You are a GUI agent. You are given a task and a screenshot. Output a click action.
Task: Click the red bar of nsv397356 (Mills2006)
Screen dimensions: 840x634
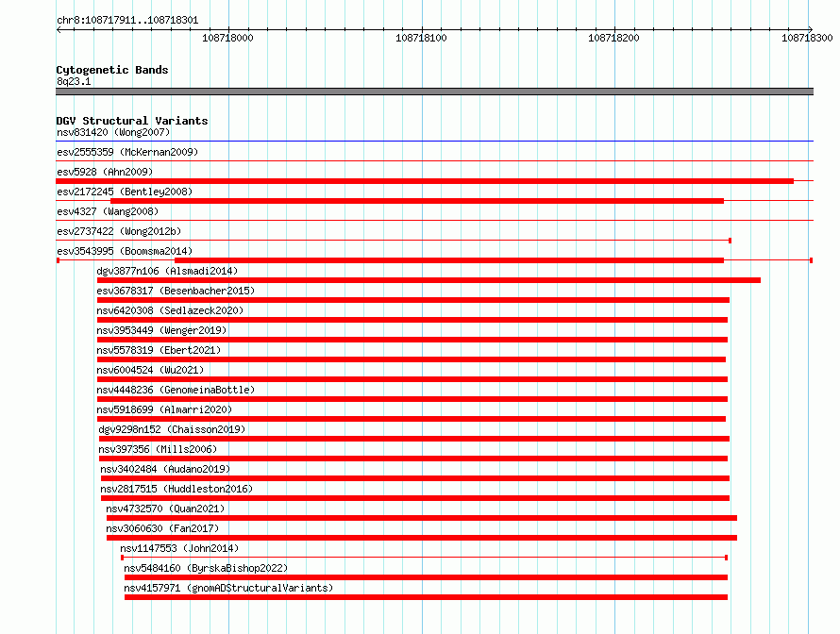413,459
